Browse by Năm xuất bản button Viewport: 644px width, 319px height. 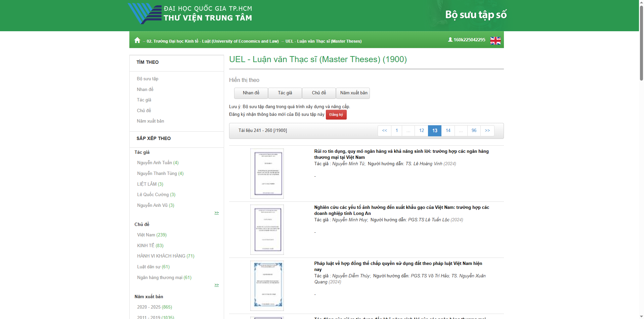[353, 93]
